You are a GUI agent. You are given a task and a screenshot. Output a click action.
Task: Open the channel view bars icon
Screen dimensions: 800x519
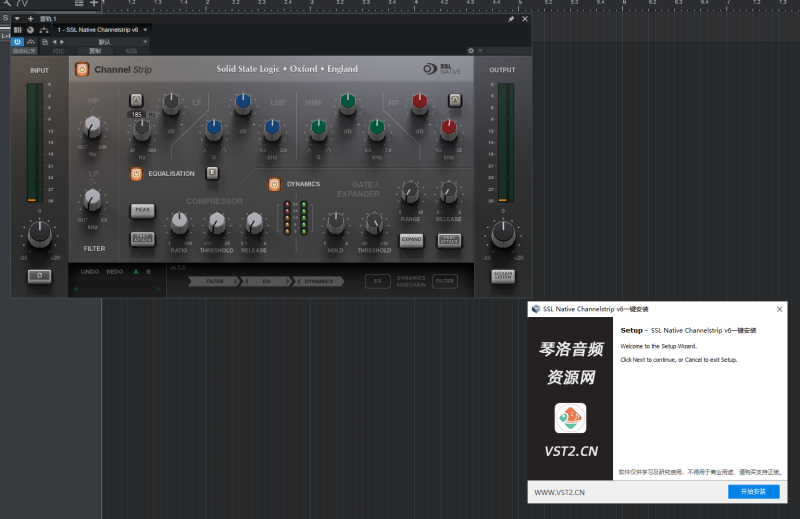[x=18, y=30]
